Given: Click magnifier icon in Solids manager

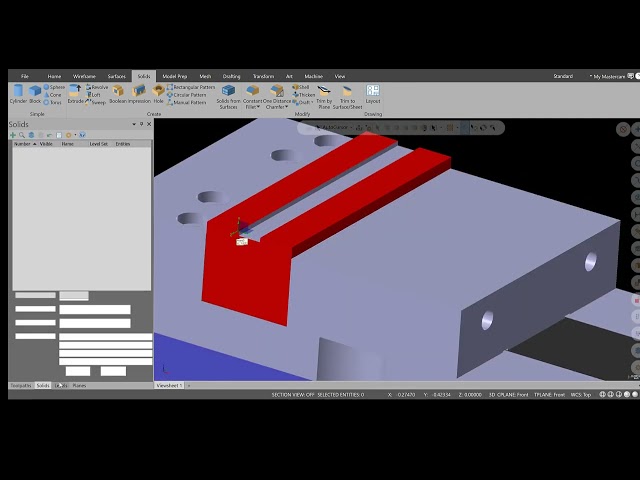Looking at the screenshot, I should [x=22, y=135].
